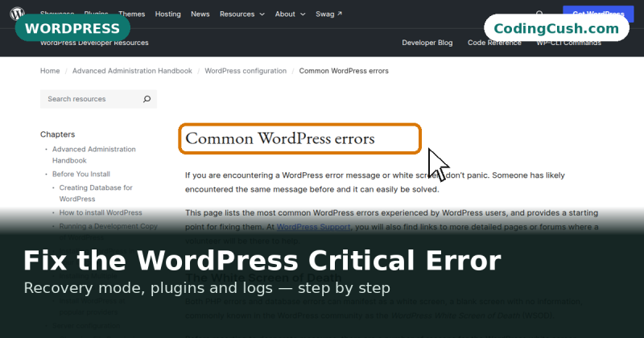Open the How to install WordPress chapter
The image size is (644, 338).
click(101, 212)
